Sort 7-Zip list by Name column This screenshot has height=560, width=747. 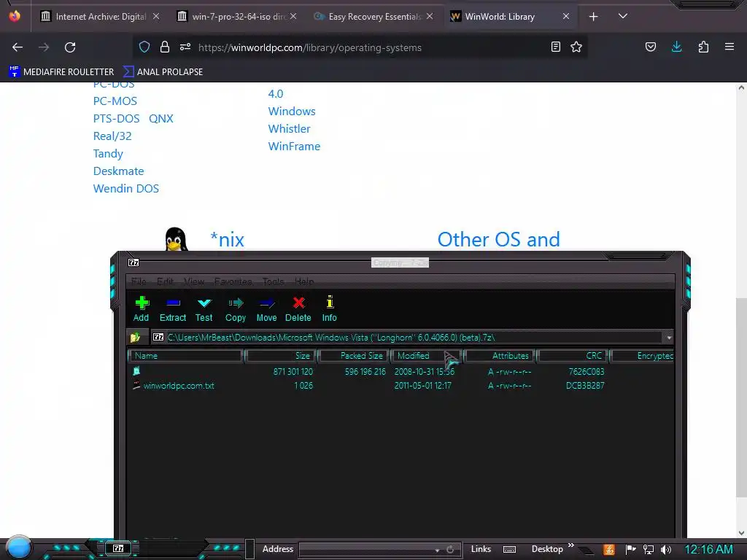pyautogui.click(x=185, y=356)
